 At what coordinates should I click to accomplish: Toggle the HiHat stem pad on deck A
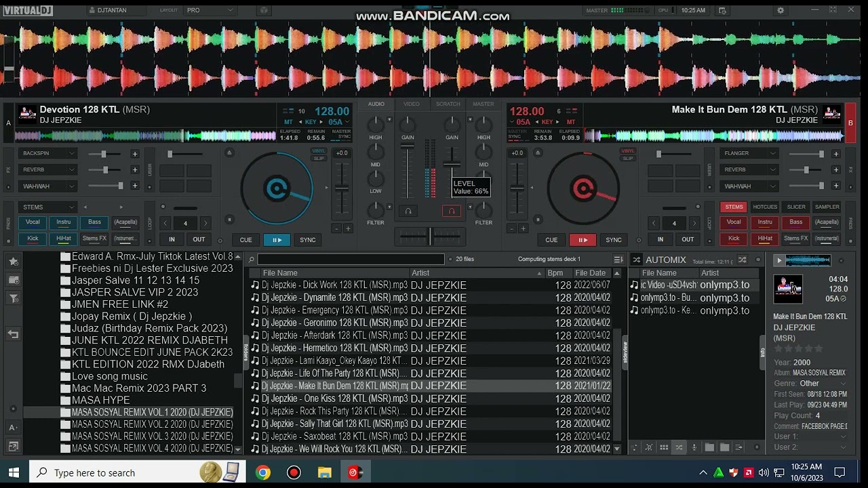pos(64,239)
